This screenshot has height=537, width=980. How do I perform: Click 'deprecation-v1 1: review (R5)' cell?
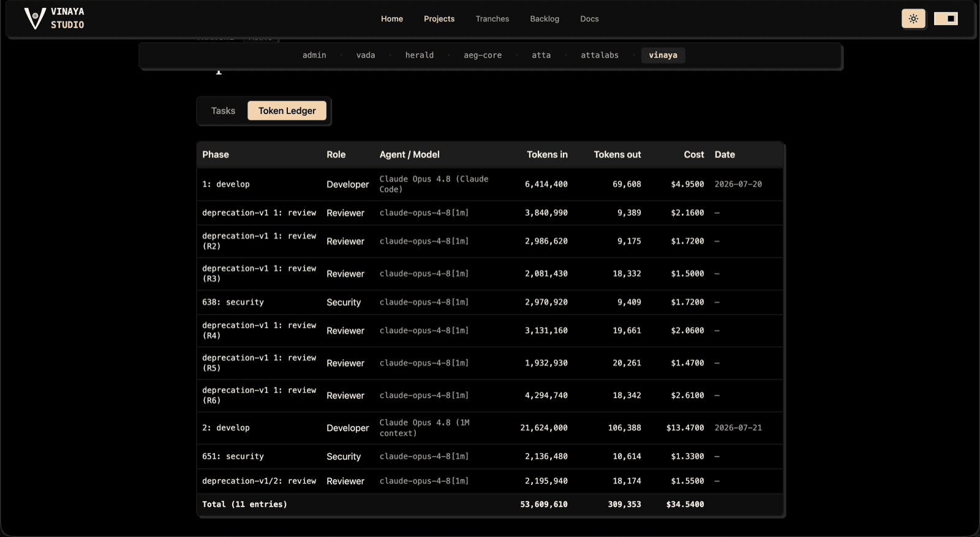tap(259, 363)
